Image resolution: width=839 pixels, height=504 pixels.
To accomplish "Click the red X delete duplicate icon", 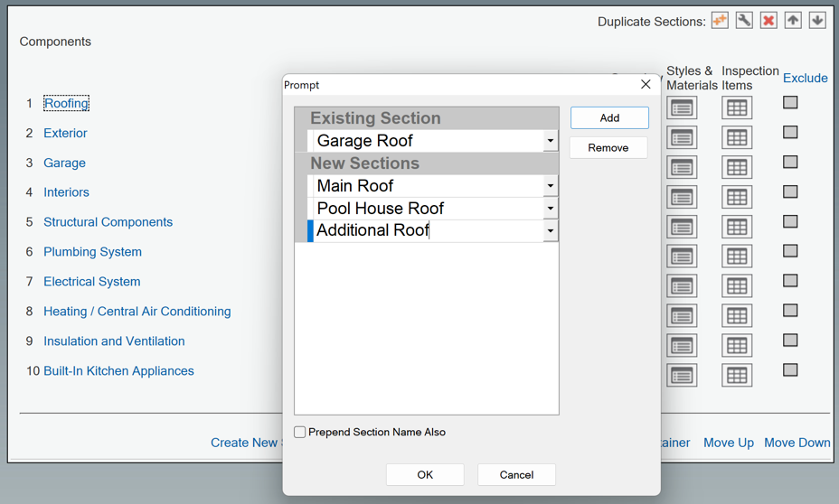I will [x=768, y=20].
